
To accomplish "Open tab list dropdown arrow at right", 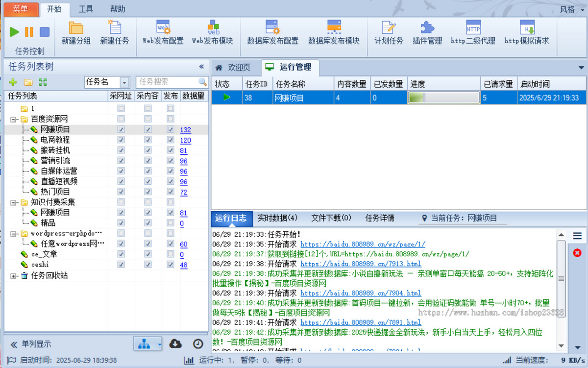I will pos(582,68).
